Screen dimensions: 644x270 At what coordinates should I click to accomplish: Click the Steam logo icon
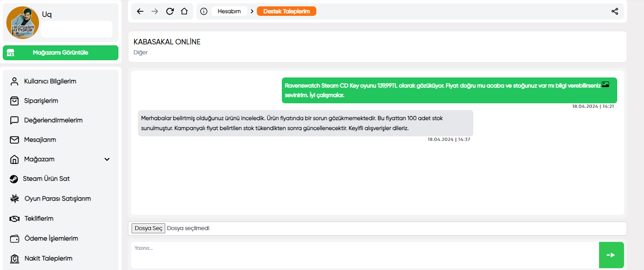[14, 179]
